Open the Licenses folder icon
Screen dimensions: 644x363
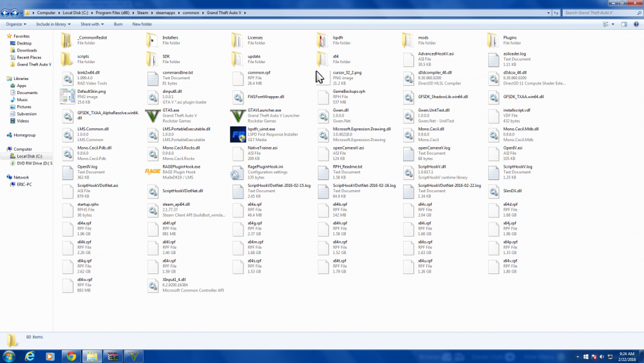[237, 40]
